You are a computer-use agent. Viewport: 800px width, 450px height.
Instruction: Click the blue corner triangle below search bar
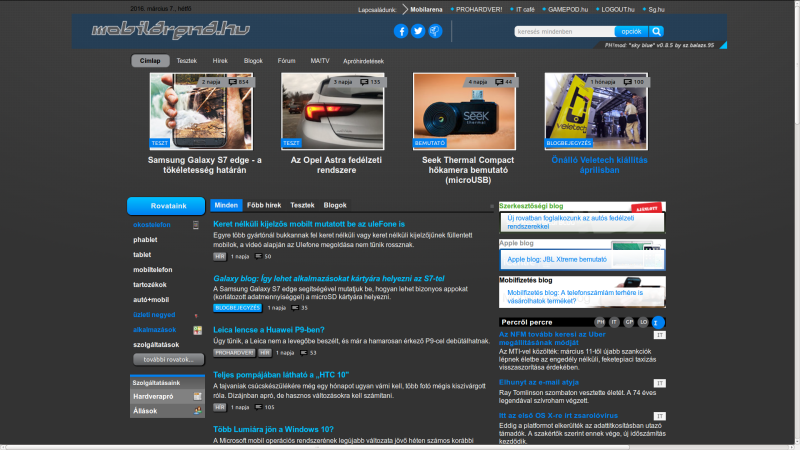[724, 46]
